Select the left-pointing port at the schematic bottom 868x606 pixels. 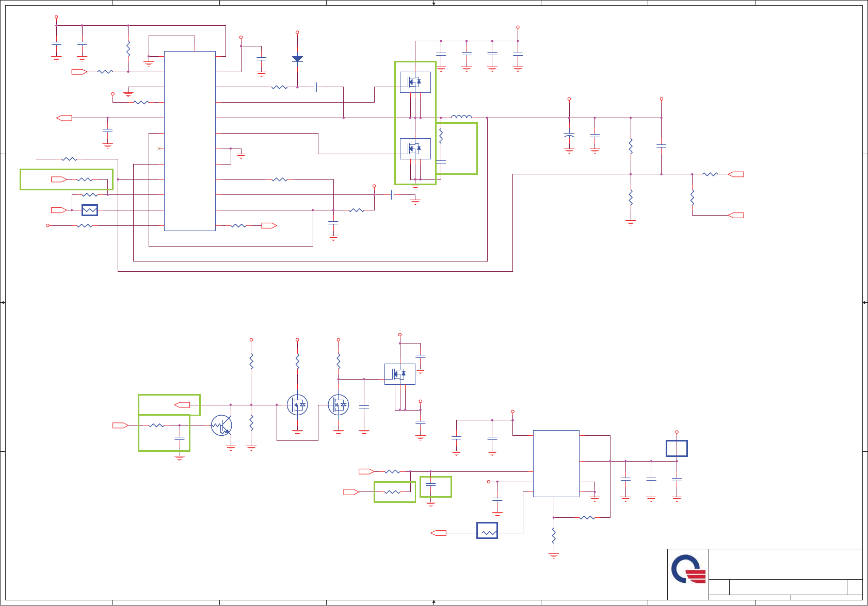click(x=439, y=533)
